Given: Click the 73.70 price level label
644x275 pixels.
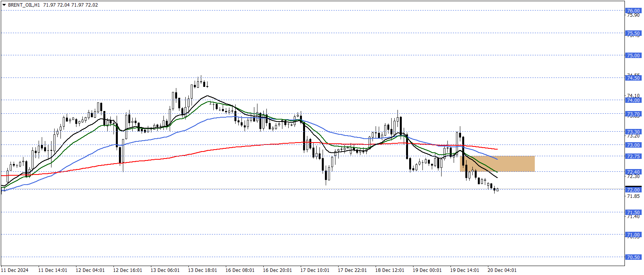Looking at the screenshot, I should [x=633, y=114].
